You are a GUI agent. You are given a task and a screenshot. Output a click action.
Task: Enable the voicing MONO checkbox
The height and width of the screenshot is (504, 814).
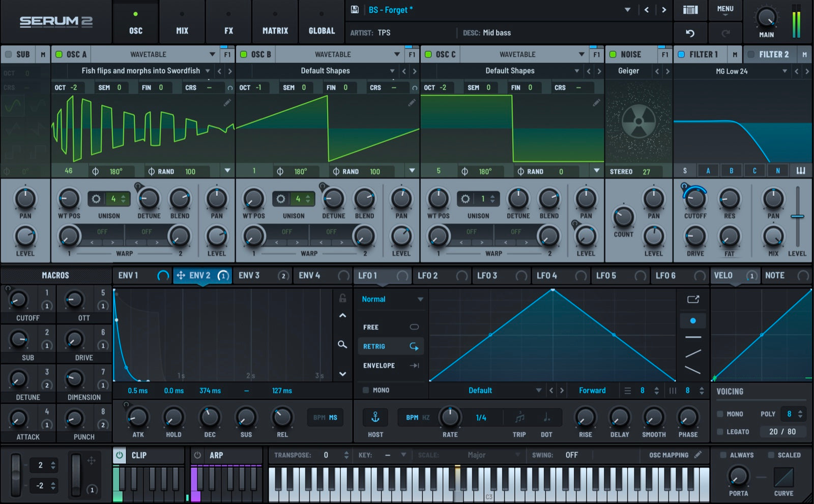(x=720, y=414)
